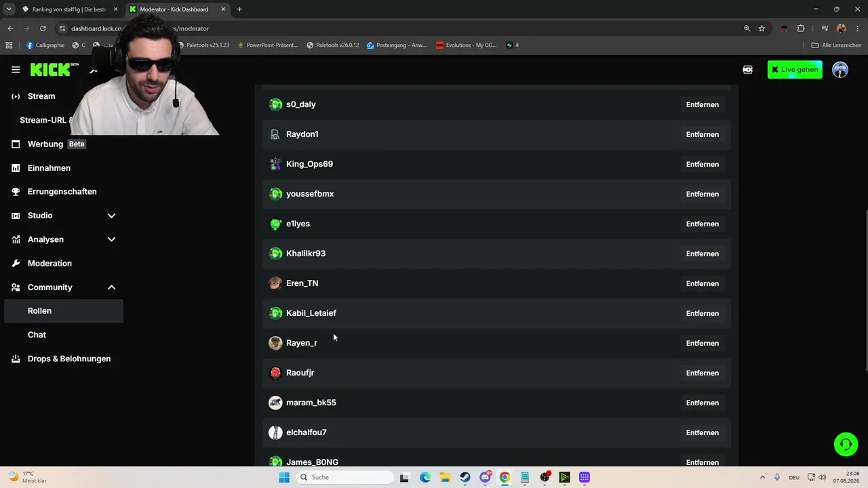868x488 pixels.
Task: Click the Community people icon
Action: click(x=16, y=287)
